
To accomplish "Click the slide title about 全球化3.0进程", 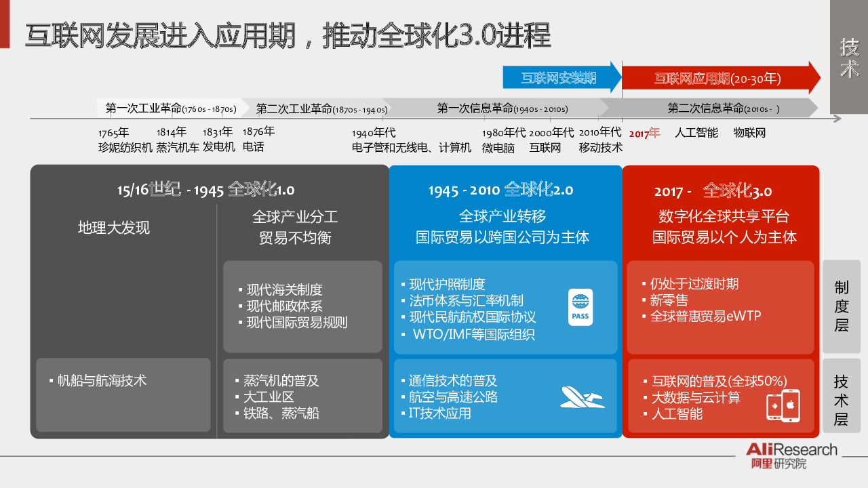I will [x=288, y=35].
